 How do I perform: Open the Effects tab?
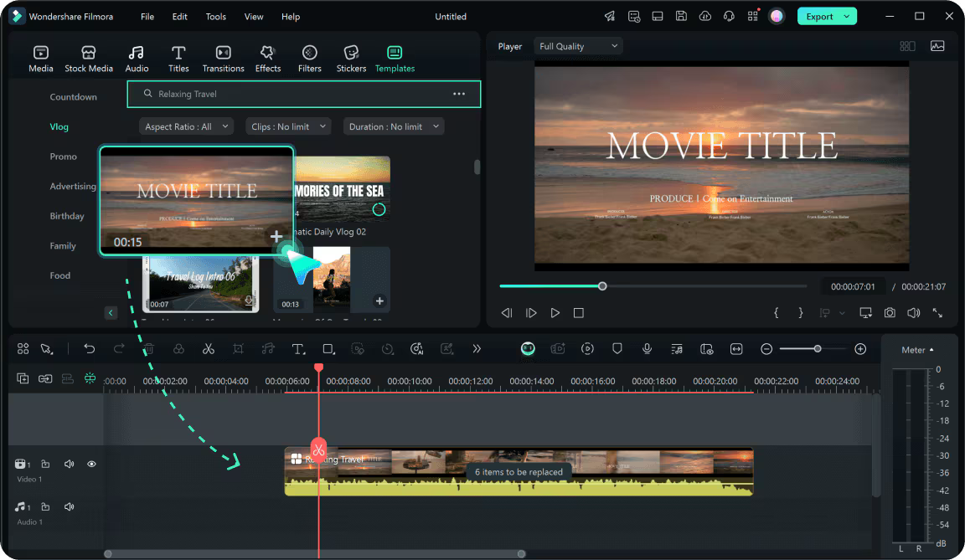(268, 59)
